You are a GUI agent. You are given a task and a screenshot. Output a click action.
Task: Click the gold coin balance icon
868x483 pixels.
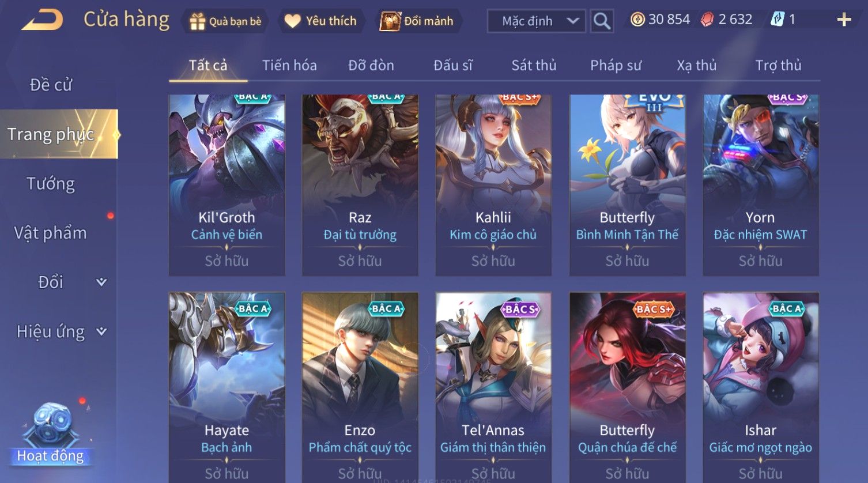[x=637, y=20]
